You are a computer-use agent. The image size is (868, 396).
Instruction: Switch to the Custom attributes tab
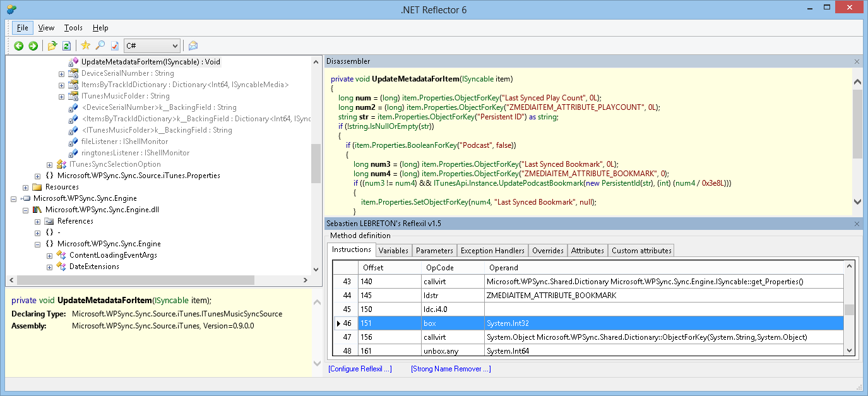641,251
